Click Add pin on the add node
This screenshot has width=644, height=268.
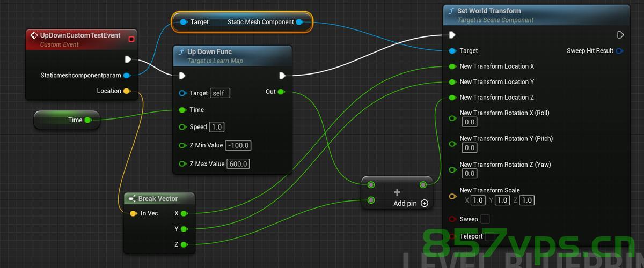[x=411, y=203]
